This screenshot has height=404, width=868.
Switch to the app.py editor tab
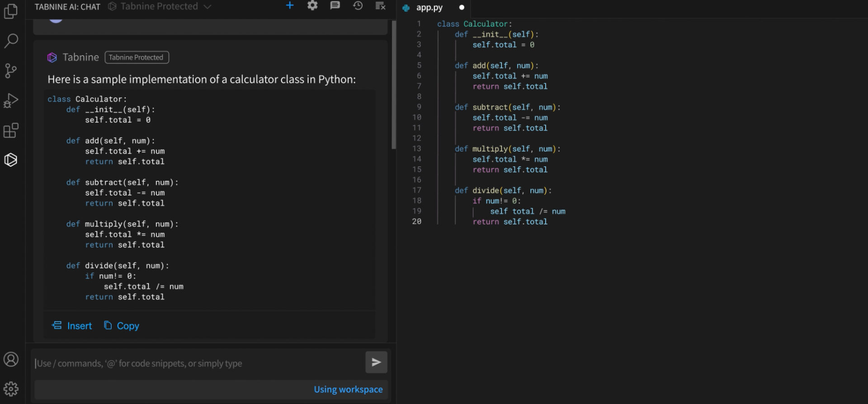[429, 8]
